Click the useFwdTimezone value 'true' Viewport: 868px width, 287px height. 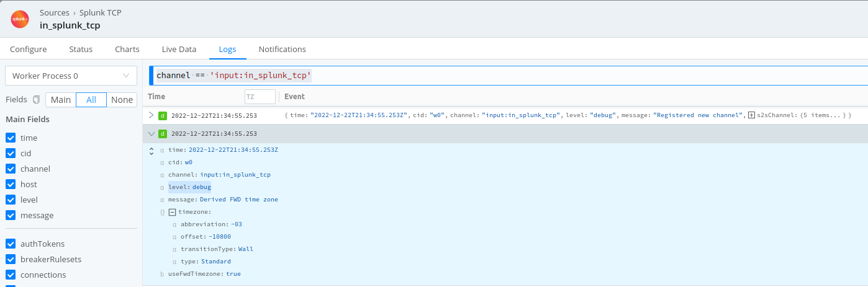(233, 274)
